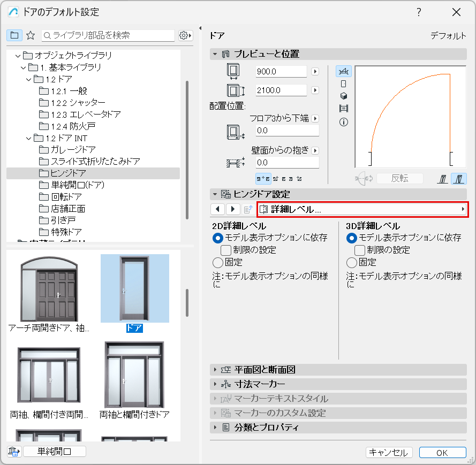Click the favorites star icon
This screenshot has height=465, width=476.
[31, 35]
